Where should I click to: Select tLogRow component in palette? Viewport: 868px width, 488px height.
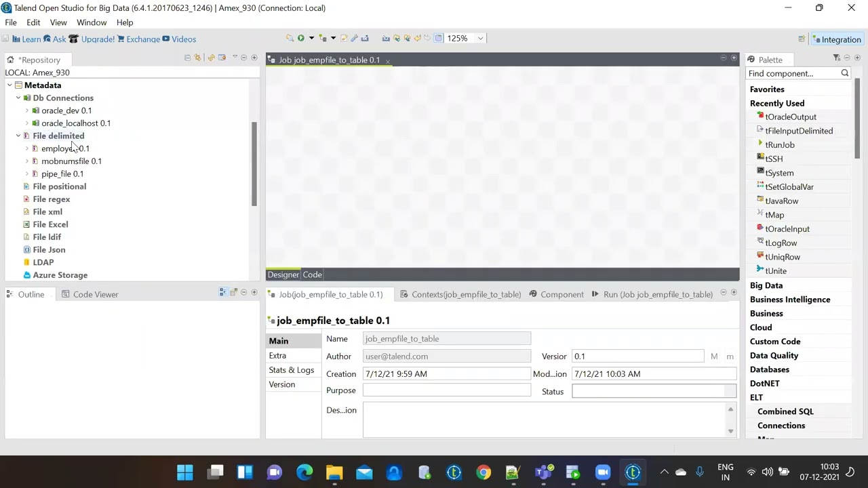click(x=781, y=243)
